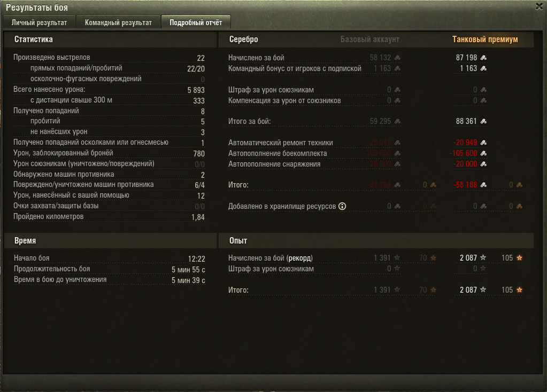Click the Продолжительность боя time row
Viewport: 547px width, 392px height.
[110, 269]
